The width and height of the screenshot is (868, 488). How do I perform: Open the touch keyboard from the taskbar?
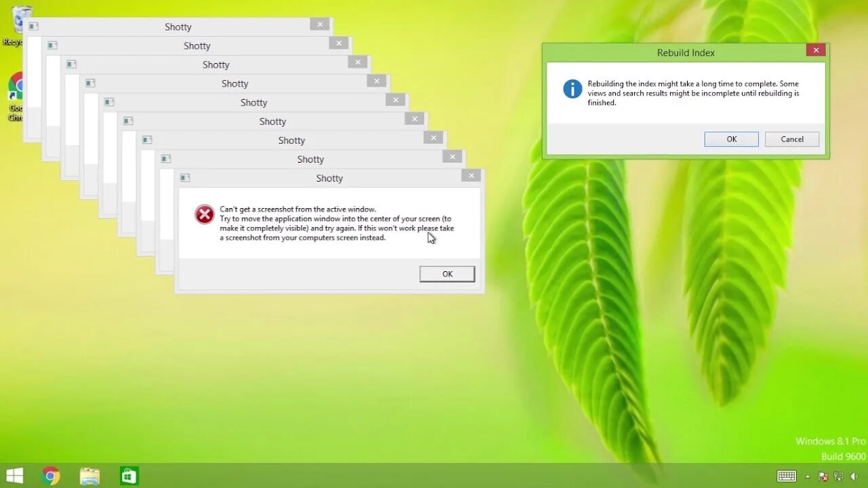pos(787,476)
